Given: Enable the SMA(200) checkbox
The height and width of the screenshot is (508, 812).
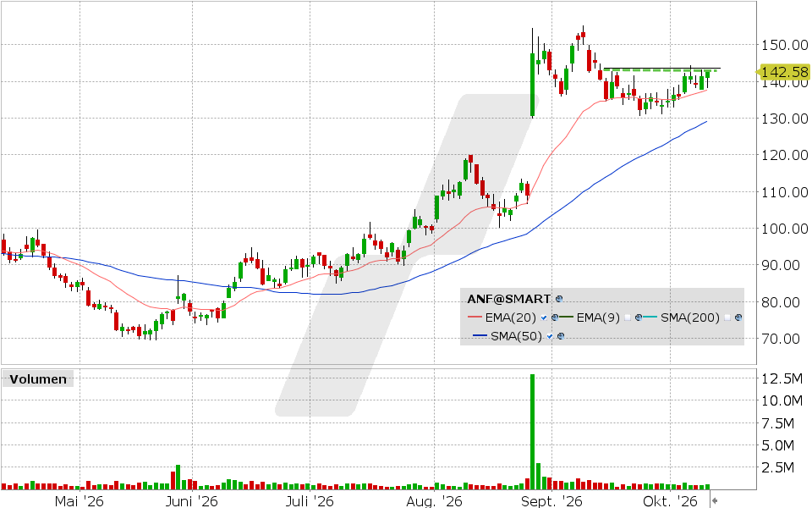Looking at the screenshot, I should point(727,317).
